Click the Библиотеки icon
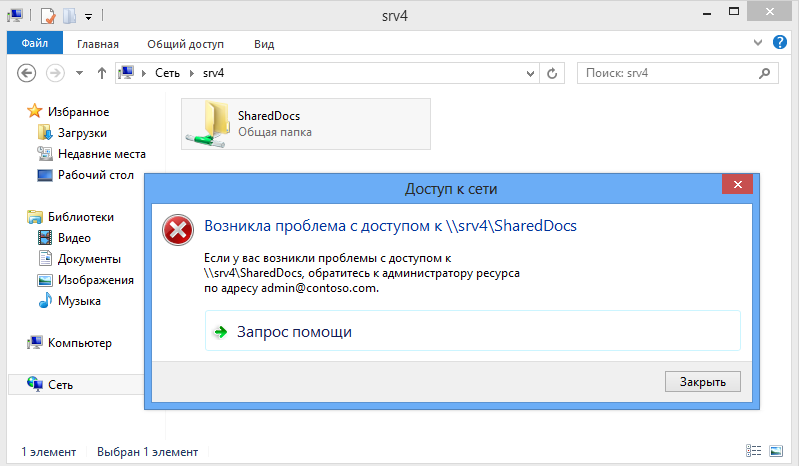 point(35,217)
